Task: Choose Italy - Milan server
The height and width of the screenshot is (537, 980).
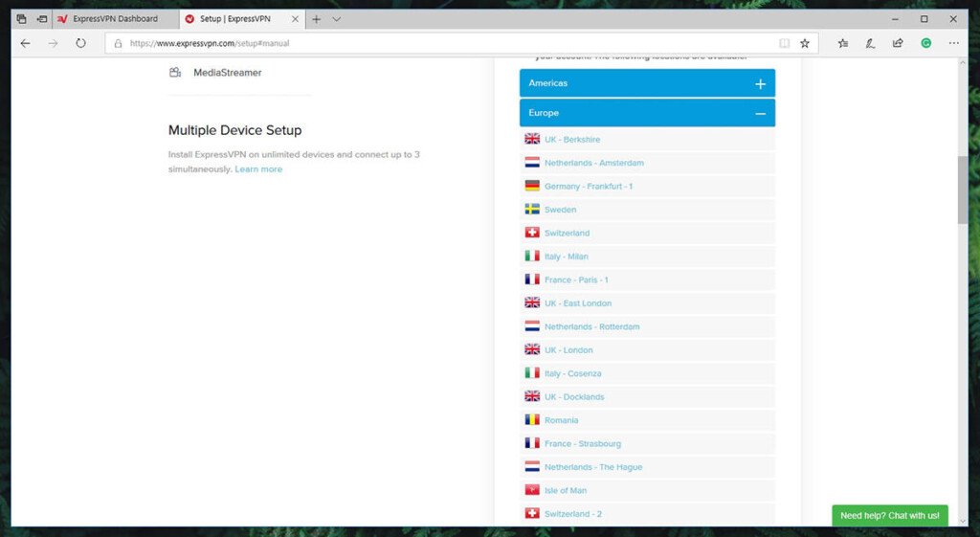Action: (566, 257)
